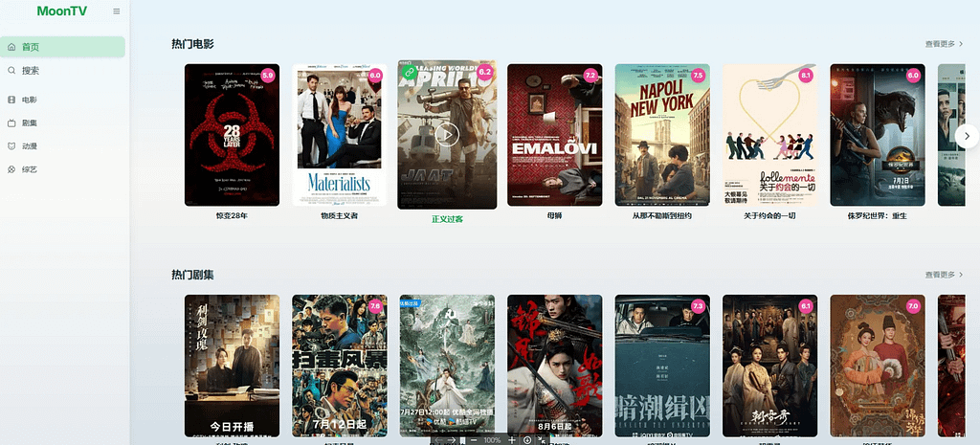View more 热门剧集 hot series

944,275
